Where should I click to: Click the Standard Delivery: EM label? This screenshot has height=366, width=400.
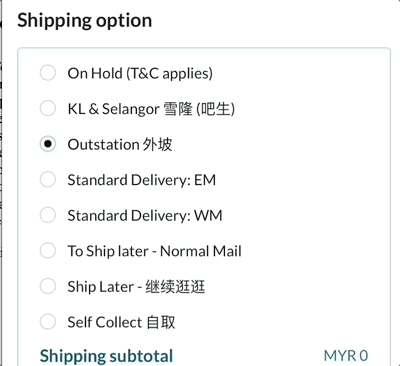142,180
